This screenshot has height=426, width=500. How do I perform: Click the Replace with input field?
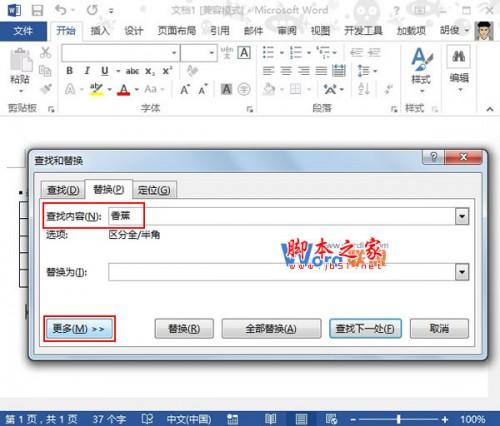[x=282, y=272]
